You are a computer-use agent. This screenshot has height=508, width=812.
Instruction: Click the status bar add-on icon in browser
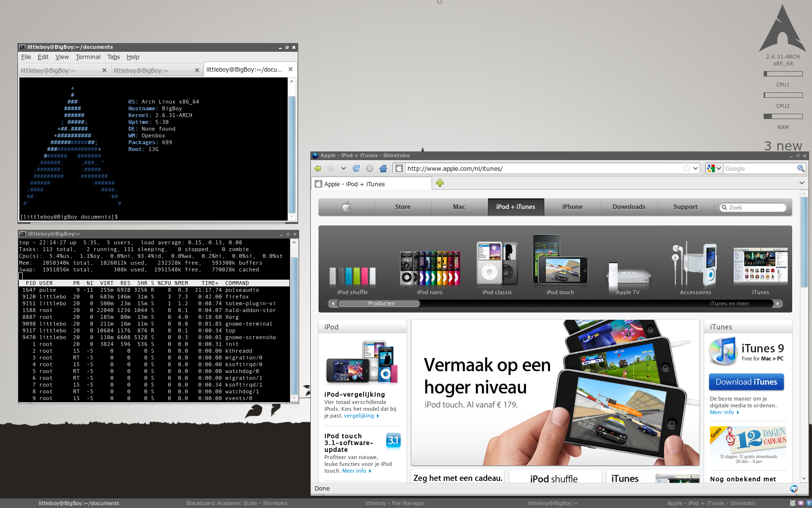(x=794, y=489)
